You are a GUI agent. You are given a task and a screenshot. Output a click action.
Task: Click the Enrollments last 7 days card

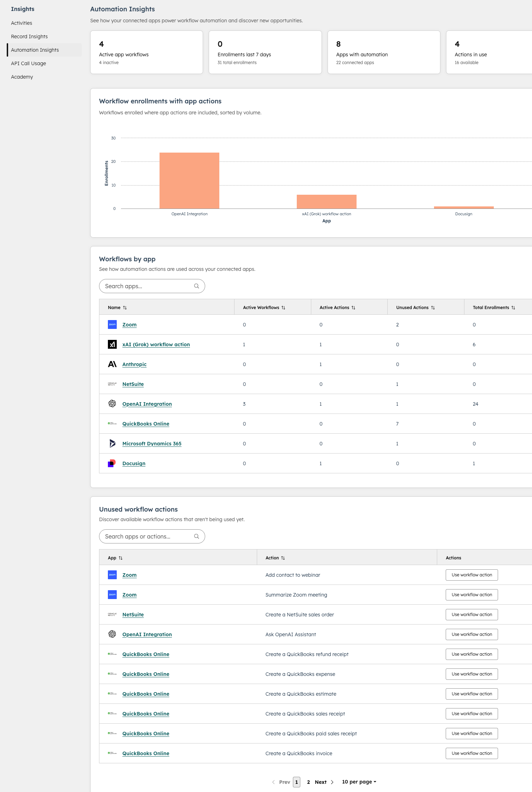pos(265,52)
